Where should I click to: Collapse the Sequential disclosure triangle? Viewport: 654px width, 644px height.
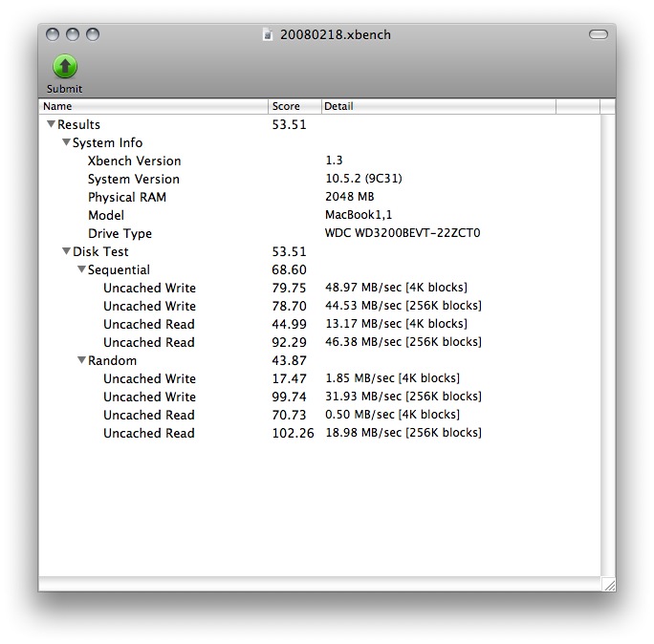click(81, 269)
